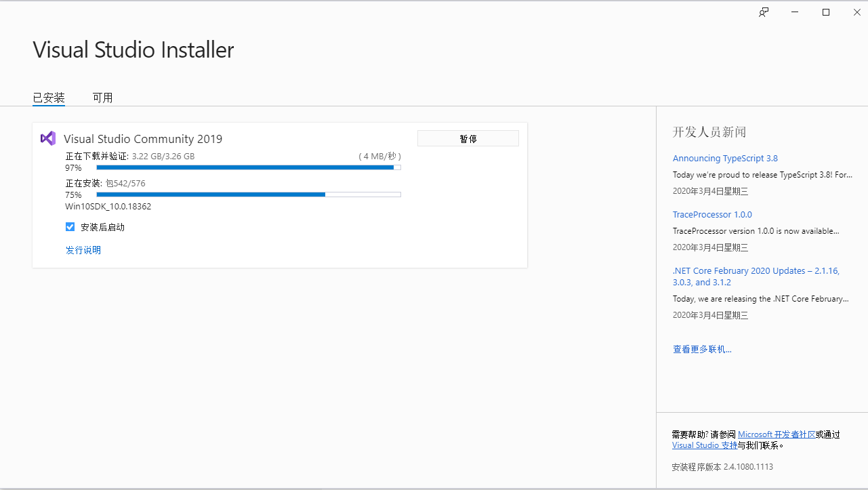Minimize the installer window
The width and height of the screenshot is (868, 490).
coord(795,12)
